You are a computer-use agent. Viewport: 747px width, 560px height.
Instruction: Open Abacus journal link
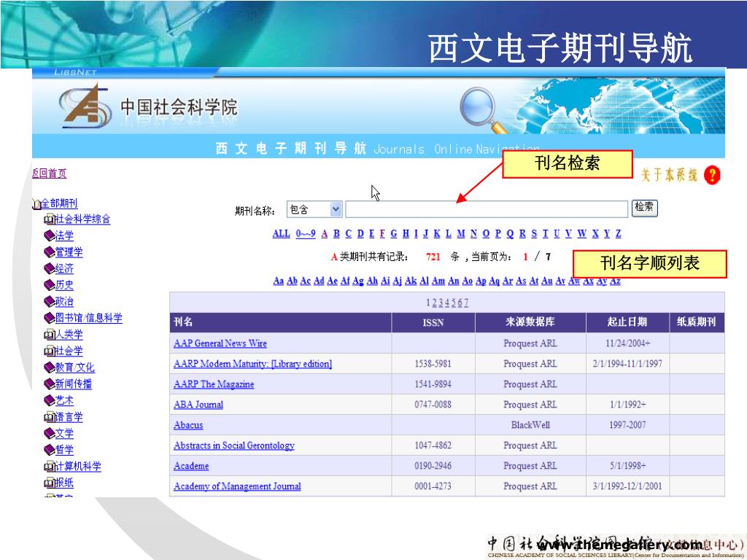(188, 425)
